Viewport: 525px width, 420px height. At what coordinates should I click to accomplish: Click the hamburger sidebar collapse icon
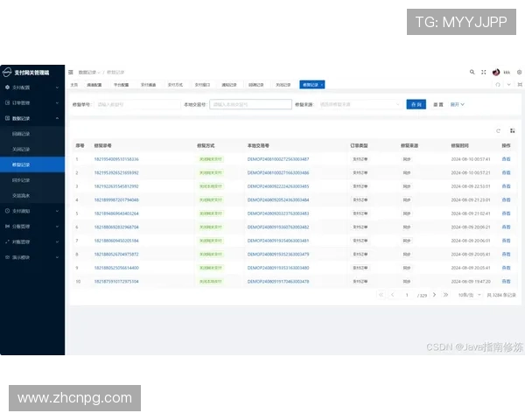(x=71, y=72)
